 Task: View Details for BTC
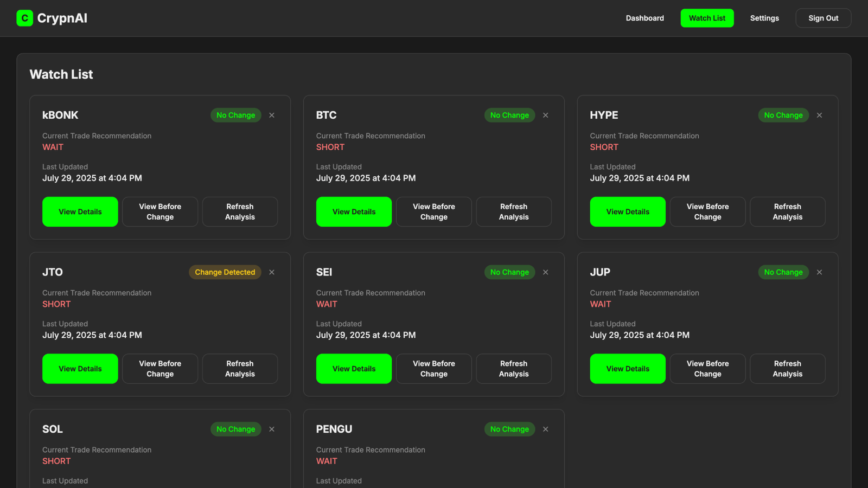354,211
